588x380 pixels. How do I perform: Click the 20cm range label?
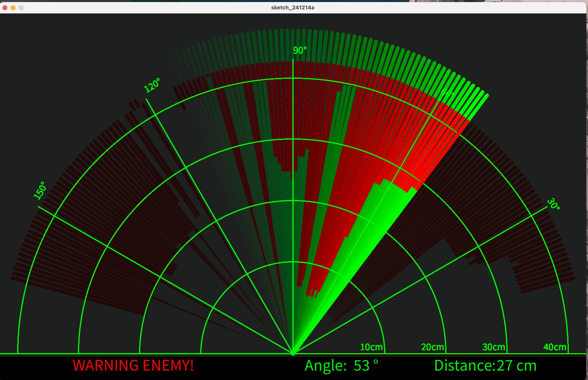[432, 347]
